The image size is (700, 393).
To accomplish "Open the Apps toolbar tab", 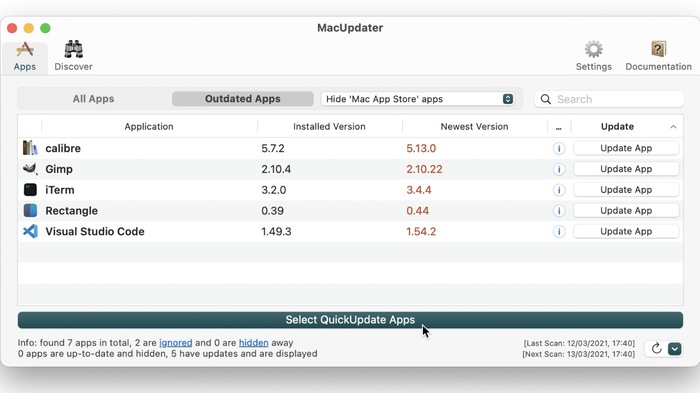I will pyautogui.click(x=25, y=57).
